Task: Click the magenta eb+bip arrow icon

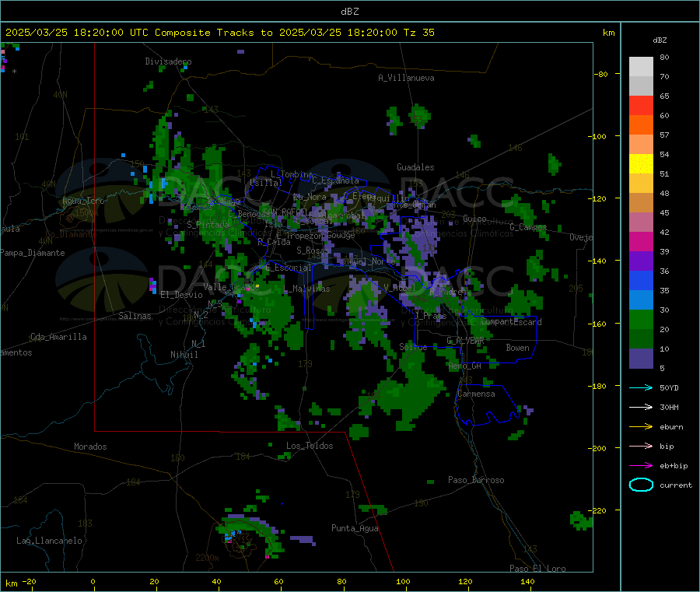Action: click(x=641, y=465)
